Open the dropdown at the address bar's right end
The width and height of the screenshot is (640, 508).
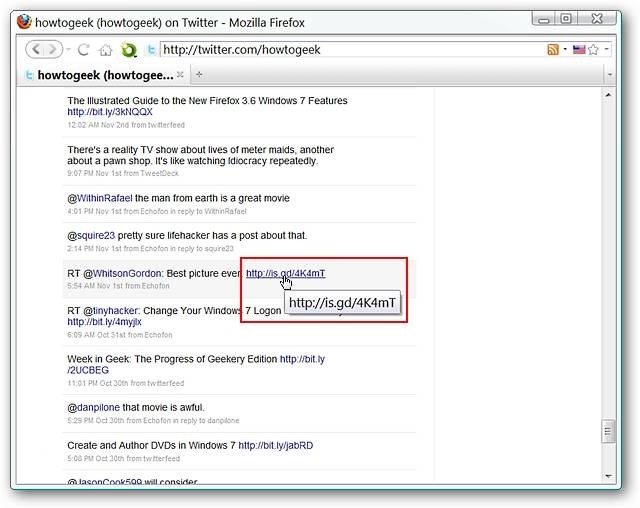tap(607, 49)
